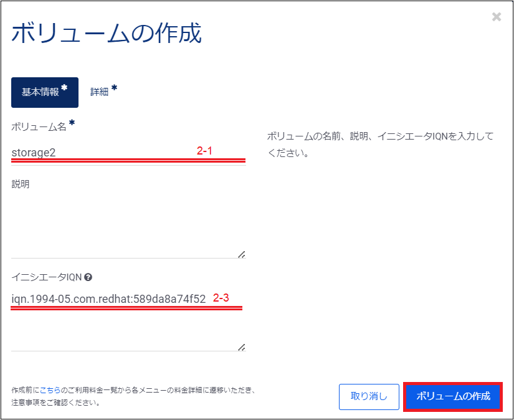Grab the 説明 textarea resize handle
The image size is (514, 420).
point(242,254)
